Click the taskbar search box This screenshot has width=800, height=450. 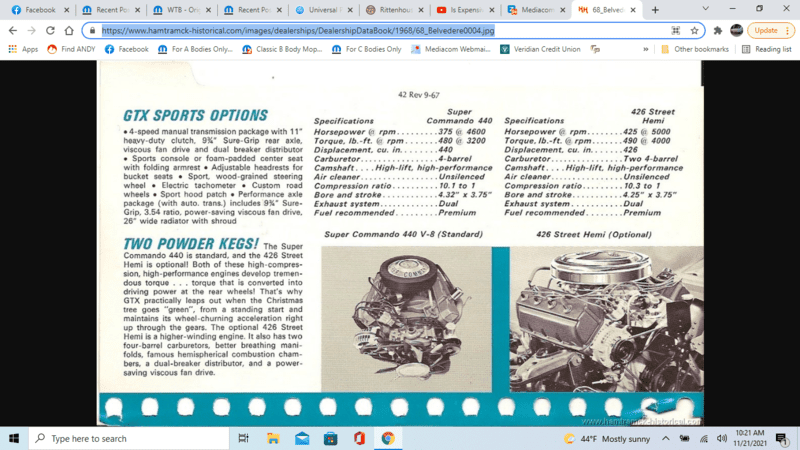(x=129, y=438)
